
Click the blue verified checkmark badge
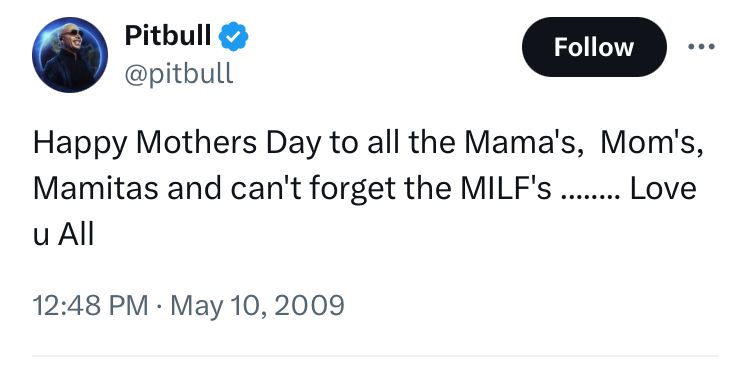click(x=233, y=36)
